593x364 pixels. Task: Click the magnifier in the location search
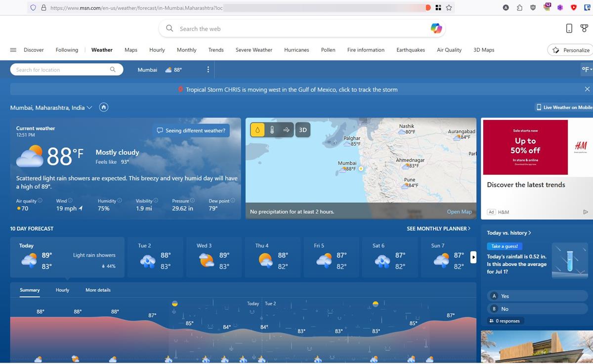[x=113, y=70]
